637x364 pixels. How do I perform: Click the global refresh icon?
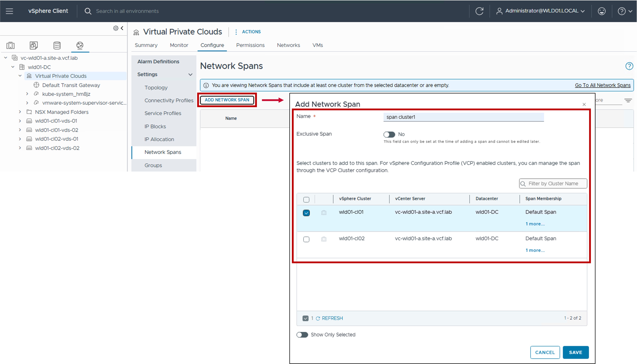click(x=479, y=11)
